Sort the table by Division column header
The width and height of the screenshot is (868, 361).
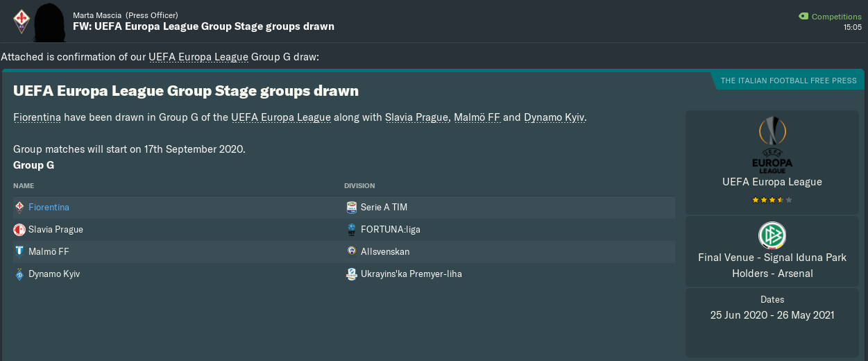[359, 186]
